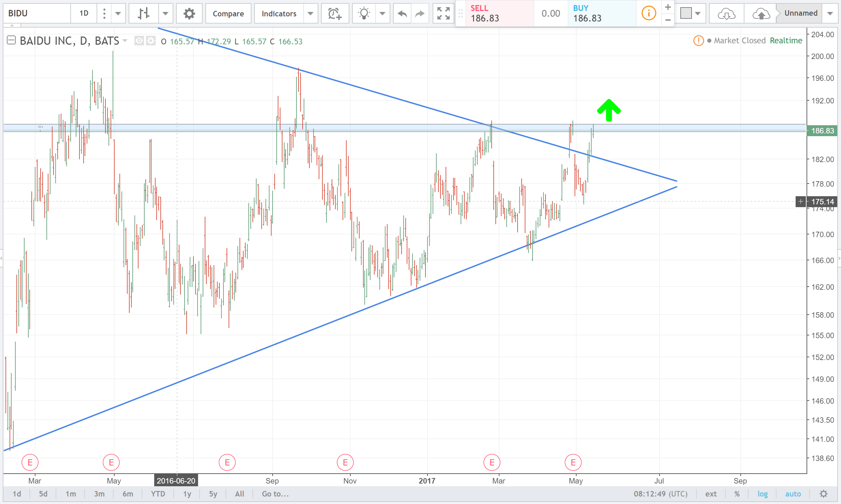841x504 pixels.
Task: Open legend settings icon beside eye
Action: (x=150, y=41)
